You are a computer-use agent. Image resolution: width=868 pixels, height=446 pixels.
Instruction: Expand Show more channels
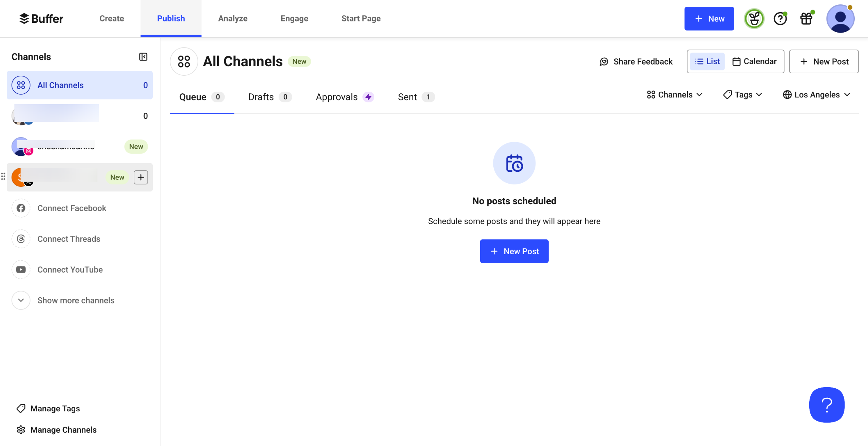point(76,300)
